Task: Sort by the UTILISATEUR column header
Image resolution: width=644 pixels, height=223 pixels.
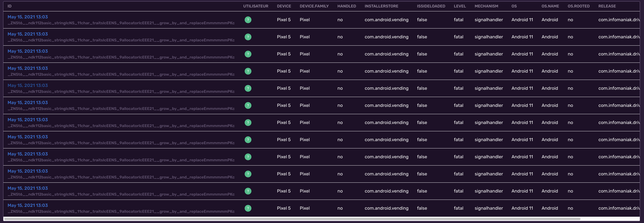Action: pos(256,6)
